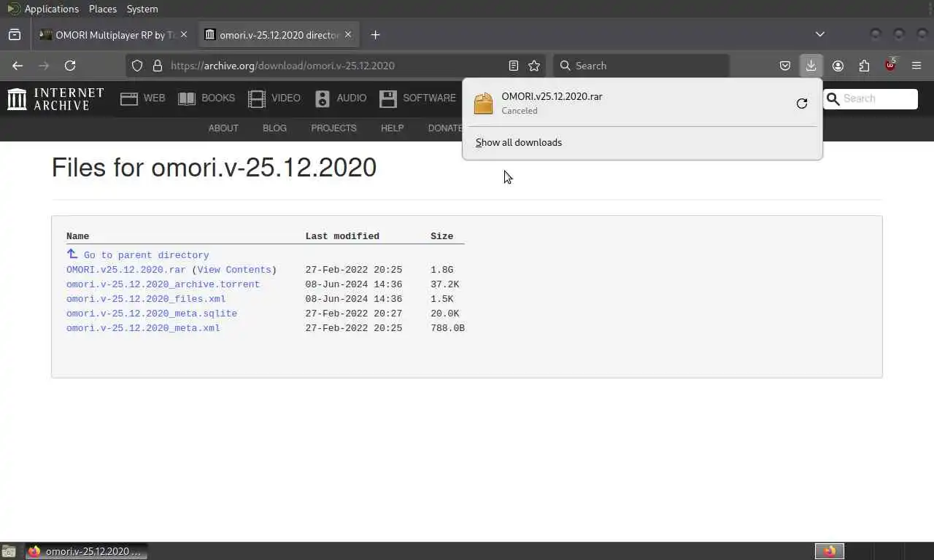Open Firefox View icon in tab bar

coord(15,34)
